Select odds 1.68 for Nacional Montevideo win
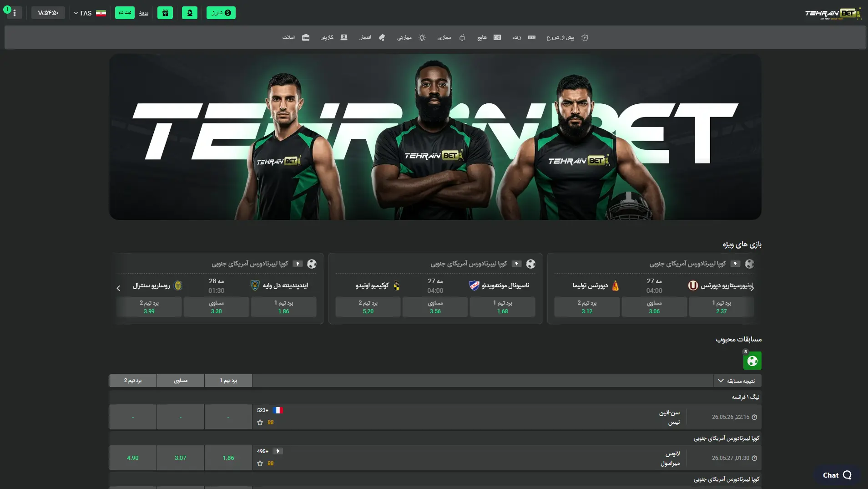This screenshot has width=868, height=489. pos(502,307)
